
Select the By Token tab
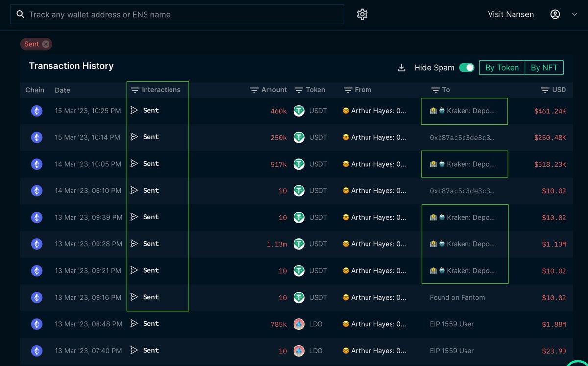(501, 67)
